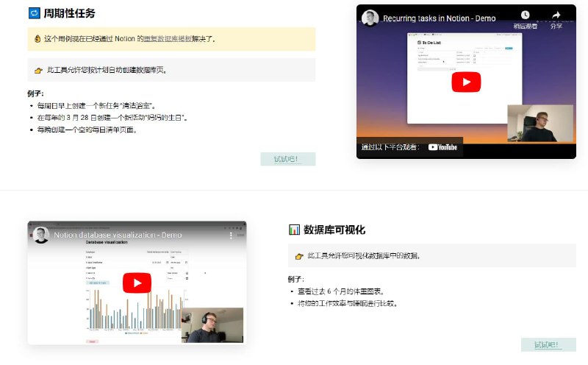Open the three-dot menu on the visualization video
588x365 pixels.
(x=231, y=235)
